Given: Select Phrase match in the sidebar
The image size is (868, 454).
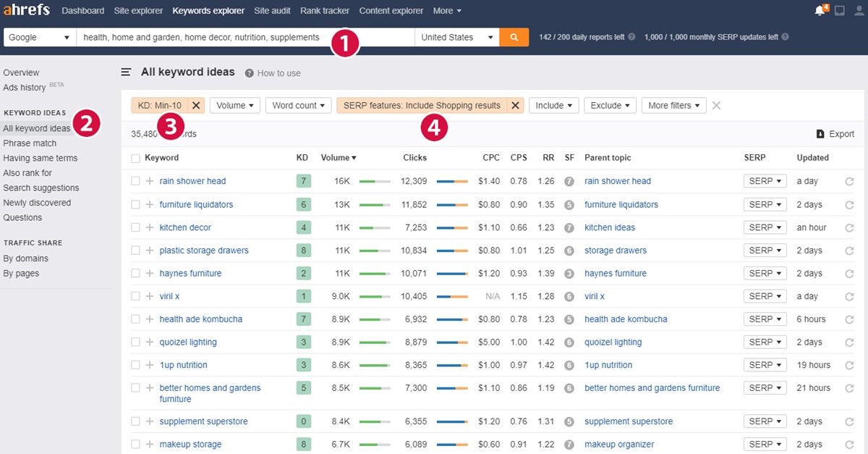Looking at the screenshot, I should point(30,143).
